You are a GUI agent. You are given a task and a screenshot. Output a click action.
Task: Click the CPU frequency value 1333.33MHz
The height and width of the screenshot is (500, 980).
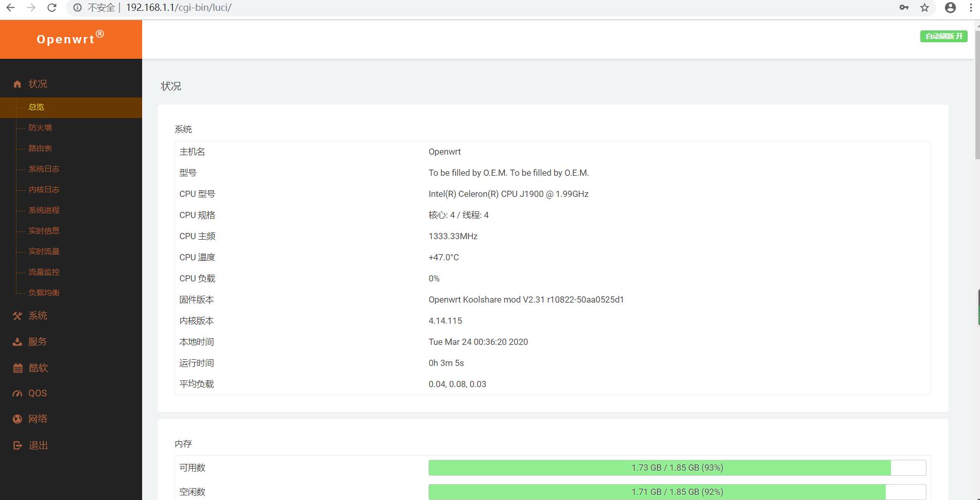coord(453,236)
